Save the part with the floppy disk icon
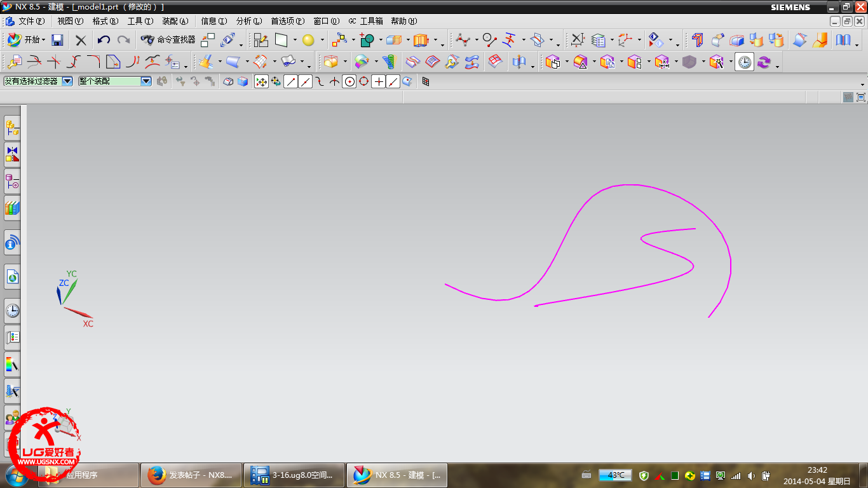This screenshot has width=868, height=488. (57, 40)
